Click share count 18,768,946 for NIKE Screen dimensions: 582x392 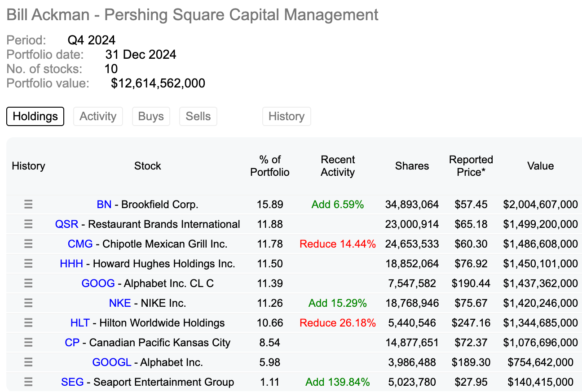412,303
